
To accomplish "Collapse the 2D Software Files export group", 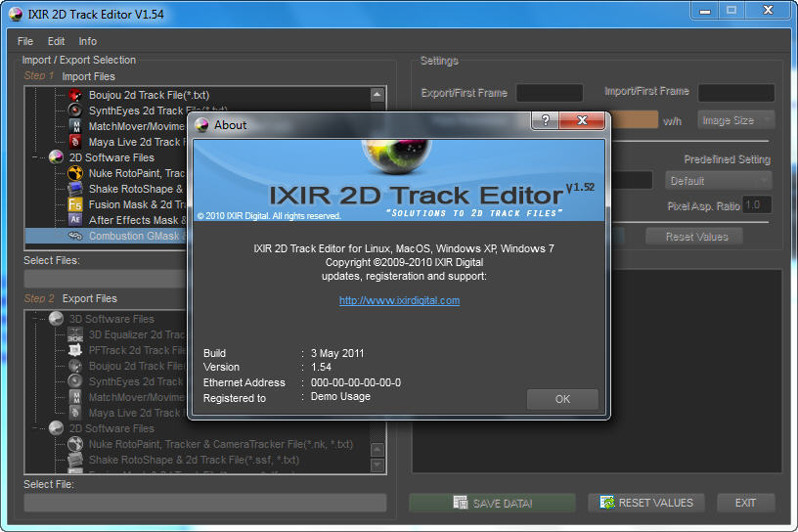I will pyautogui.click(x=35, y=428).
